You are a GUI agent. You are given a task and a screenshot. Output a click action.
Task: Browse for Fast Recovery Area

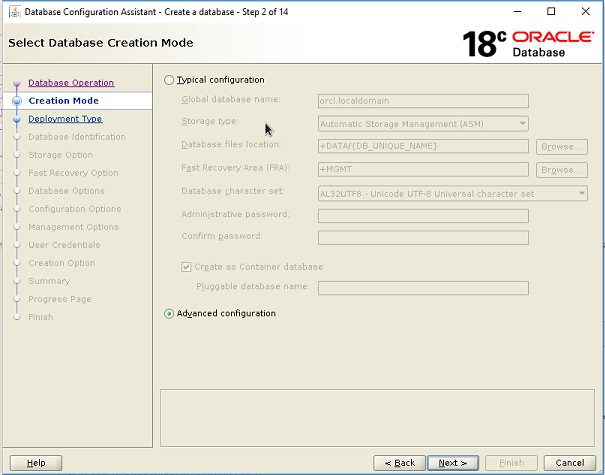(x=562, y=170)
